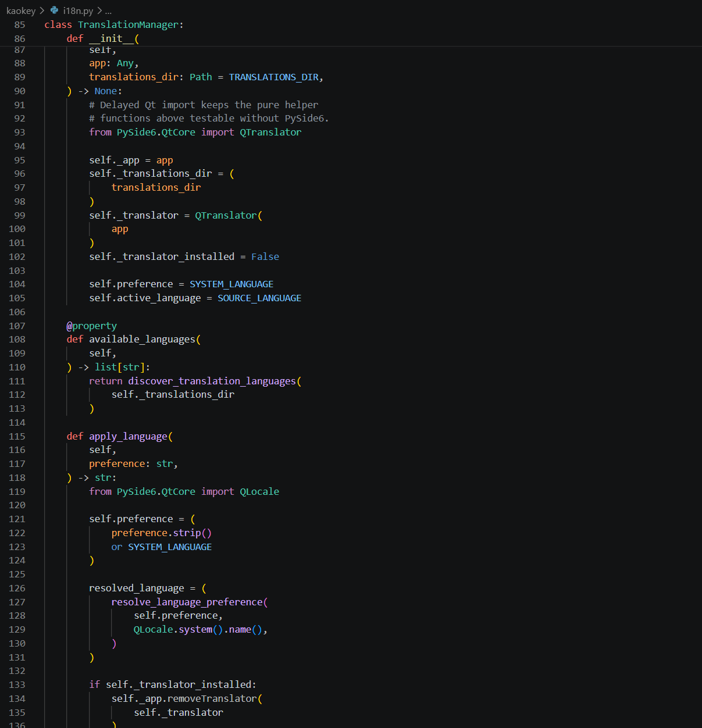Click the QLocale import name on line 119

pos(259,491)
